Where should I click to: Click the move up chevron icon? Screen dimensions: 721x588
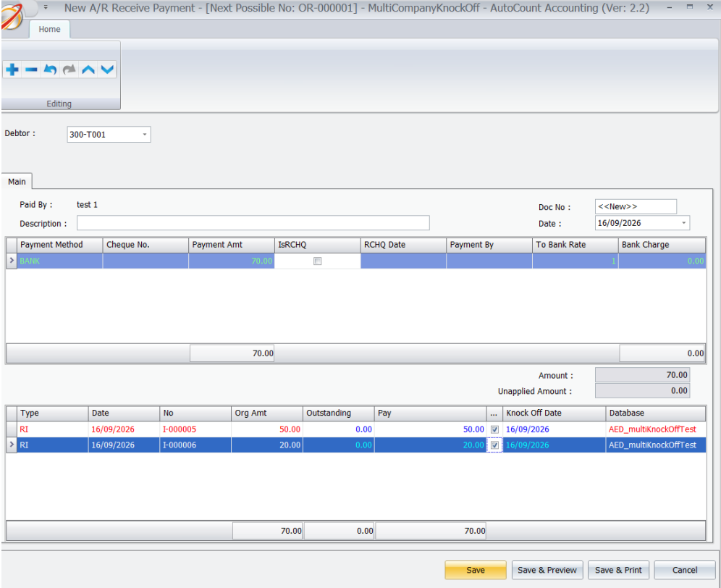click(88, 70)
